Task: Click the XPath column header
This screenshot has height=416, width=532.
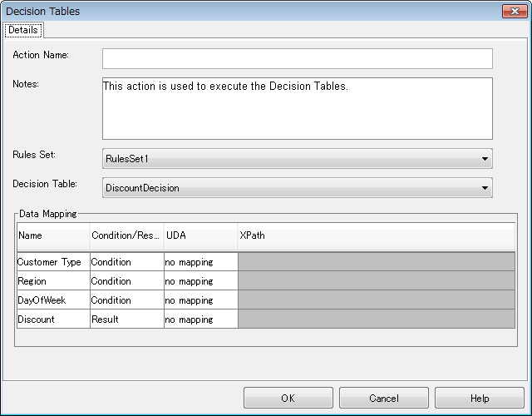Action: 377,235
